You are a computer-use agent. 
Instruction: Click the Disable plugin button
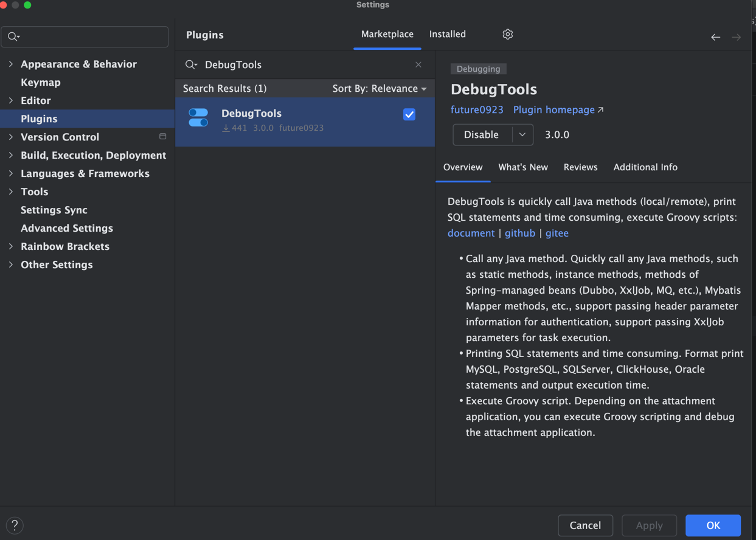(482, 135)
